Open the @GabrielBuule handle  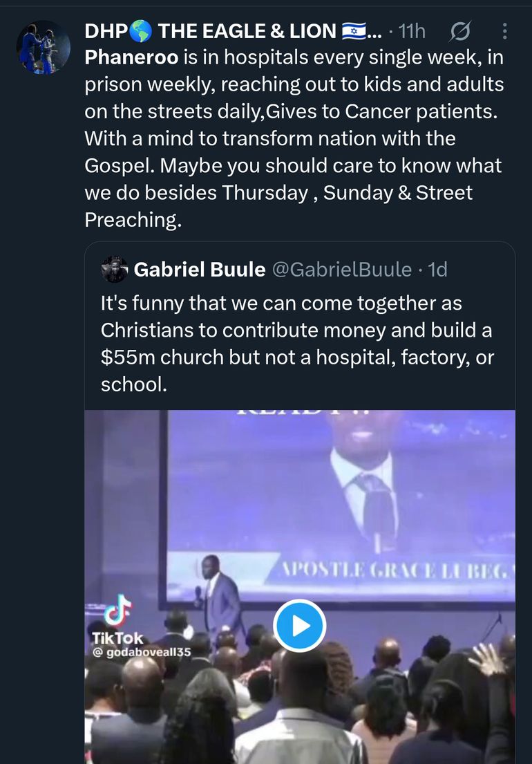click(341, 269)
